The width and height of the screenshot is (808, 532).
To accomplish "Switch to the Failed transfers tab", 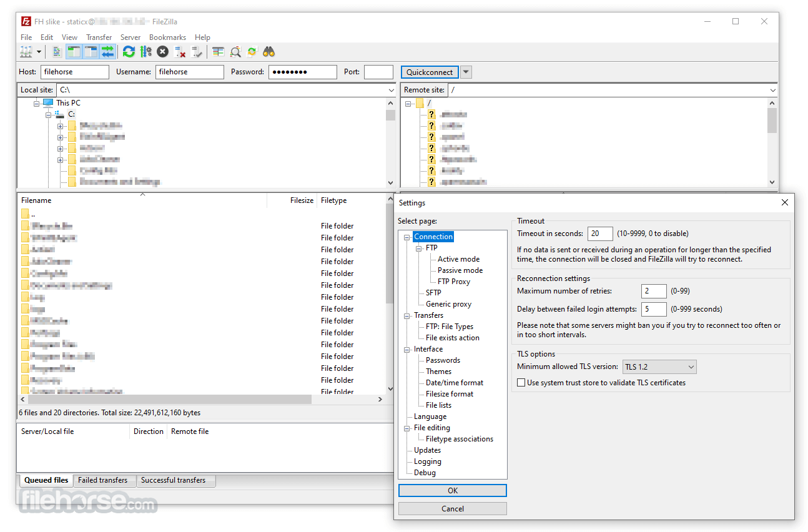I will tap(103, 480).
